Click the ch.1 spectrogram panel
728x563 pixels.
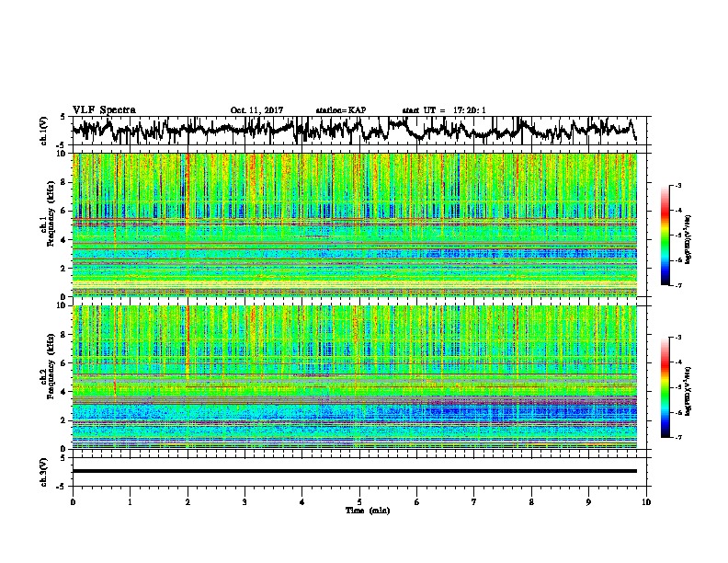pos(355,224)
